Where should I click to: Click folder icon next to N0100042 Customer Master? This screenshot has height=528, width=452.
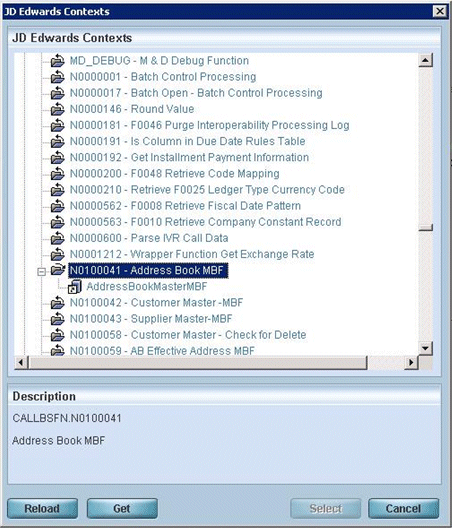click(x=58, y=302)
